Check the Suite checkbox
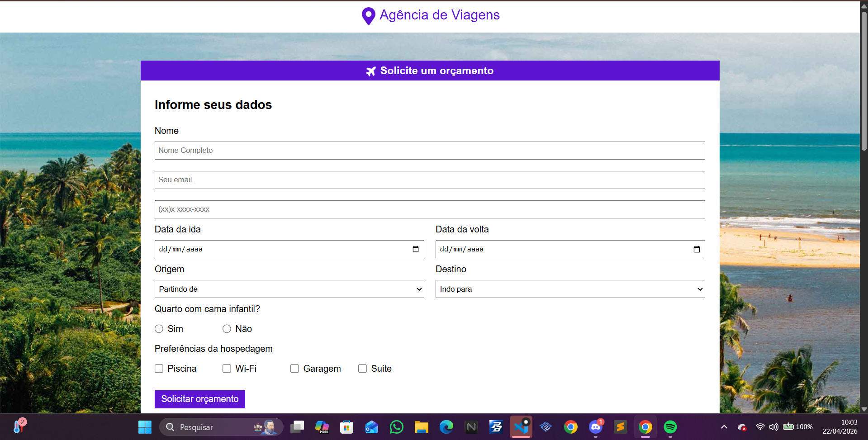 pos(362,369)
